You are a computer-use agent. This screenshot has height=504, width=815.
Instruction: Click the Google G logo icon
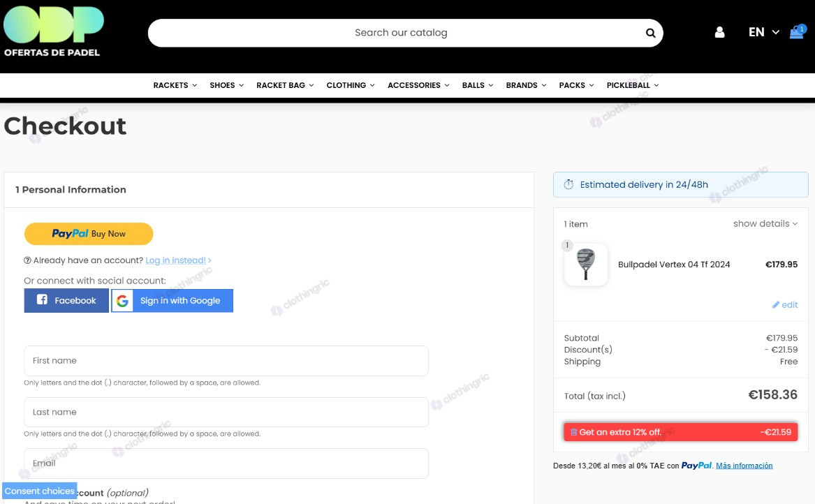tap(122, 301)
